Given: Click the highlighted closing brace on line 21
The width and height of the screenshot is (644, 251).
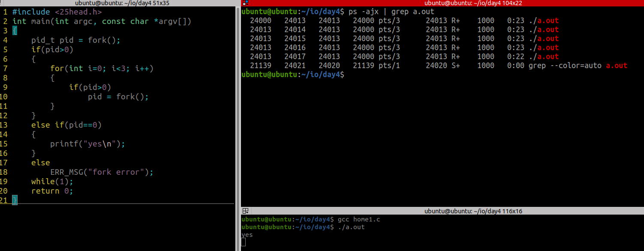Looking at the screenshot, I should click(x=15, y=200).
